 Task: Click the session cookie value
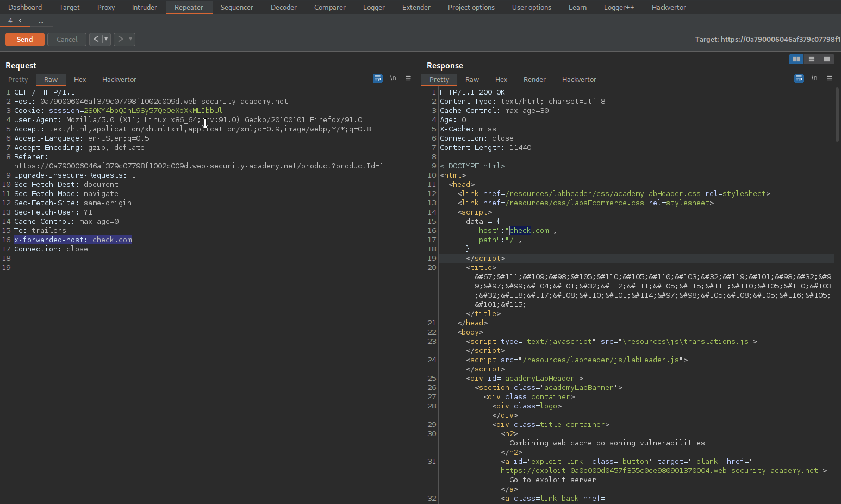pyautogui.click(x=153, y=111)
